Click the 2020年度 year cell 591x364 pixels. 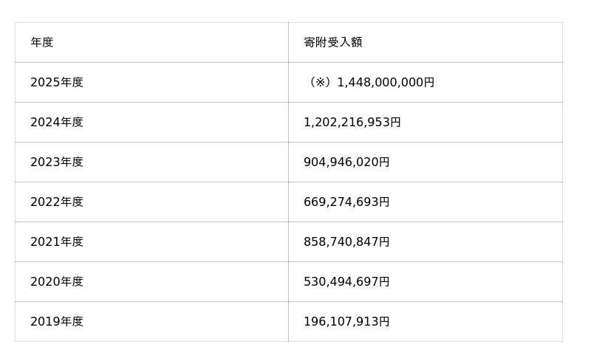tap(57, 282)
